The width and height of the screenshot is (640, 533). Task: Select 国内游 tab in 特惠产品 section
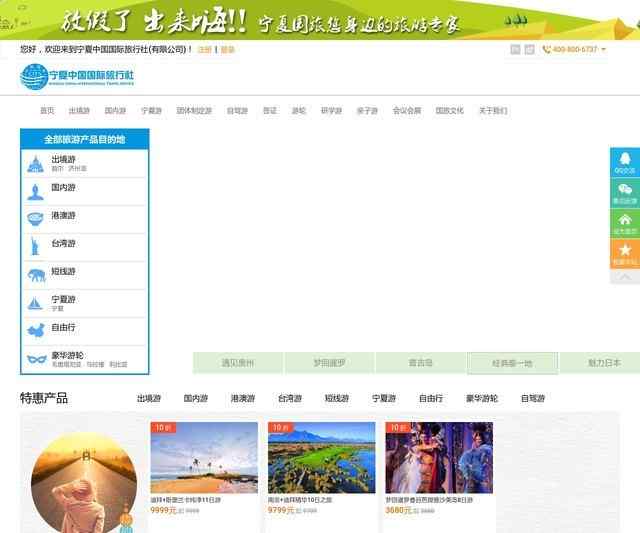pos(196,398)
